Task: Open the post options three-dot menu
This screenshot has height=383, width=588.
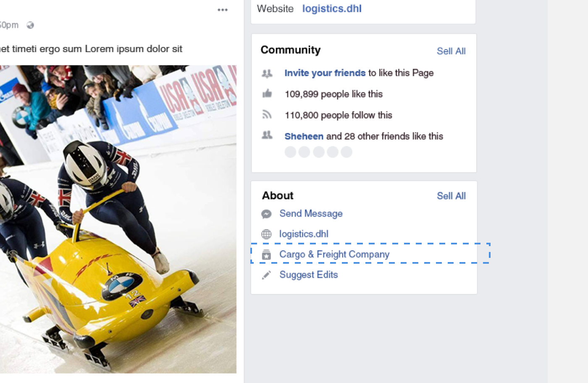Action: (222, 10)
